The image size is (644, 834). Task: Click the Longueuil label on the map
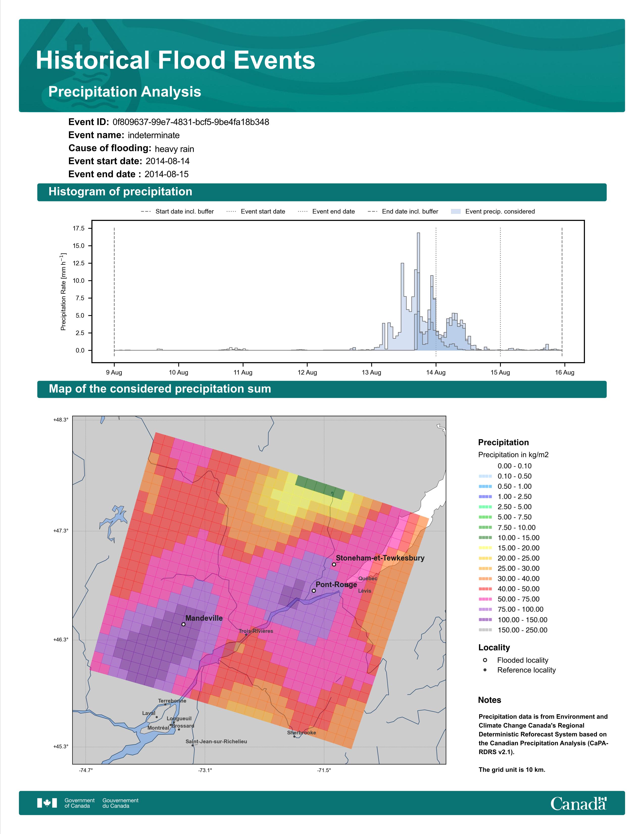pos(179,719)
